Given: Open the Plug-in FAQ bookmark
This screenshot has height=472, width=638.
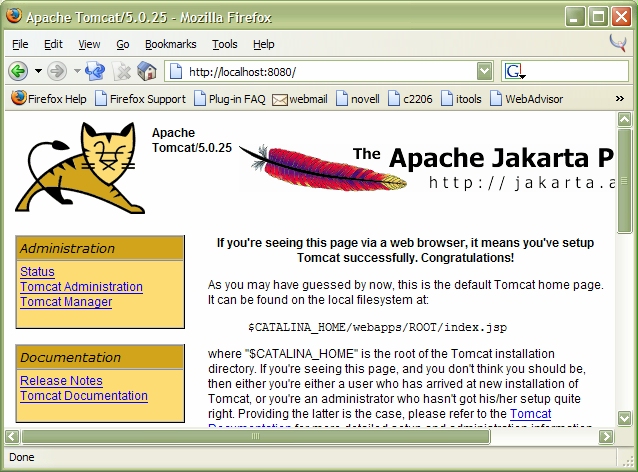Looking at the screenshot, I should click(230, 99).
